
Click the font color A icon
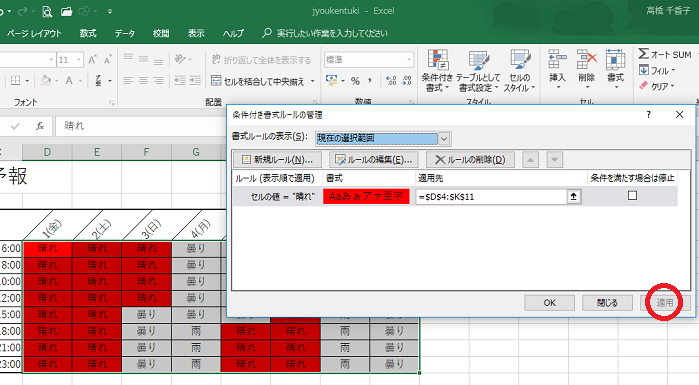click(x=69, y=81)
